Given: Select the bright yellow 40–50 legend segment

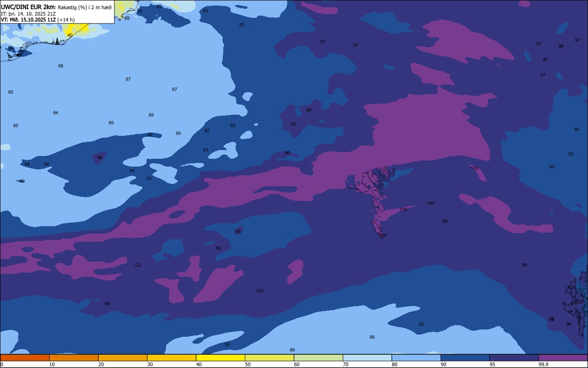Looking at the screenshot, I should (220, 357).
